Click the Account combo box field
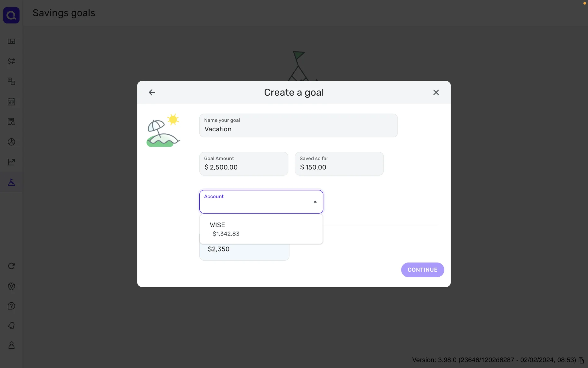 pyautogui.click(x=257, y=202)
